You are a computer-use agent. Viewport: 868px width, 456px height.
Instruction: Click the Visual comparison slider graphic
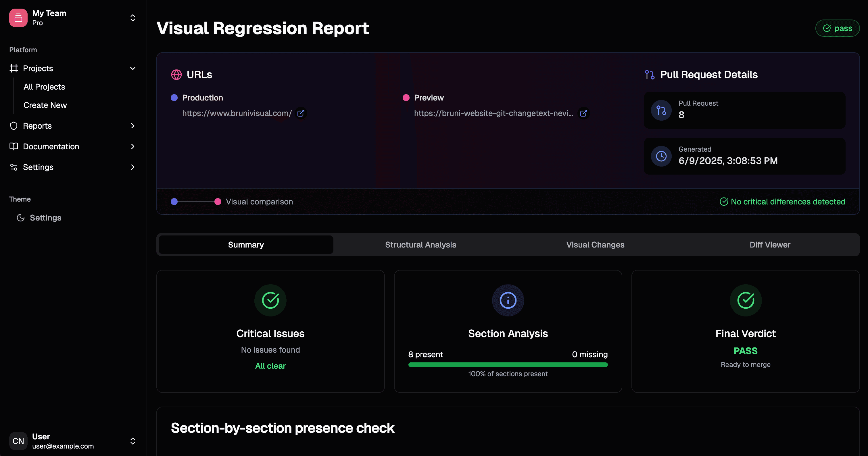tap(196, 202)
